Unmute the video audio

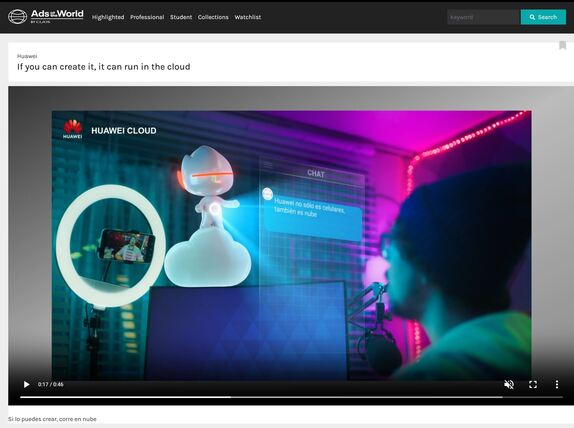tap(509, 384)
